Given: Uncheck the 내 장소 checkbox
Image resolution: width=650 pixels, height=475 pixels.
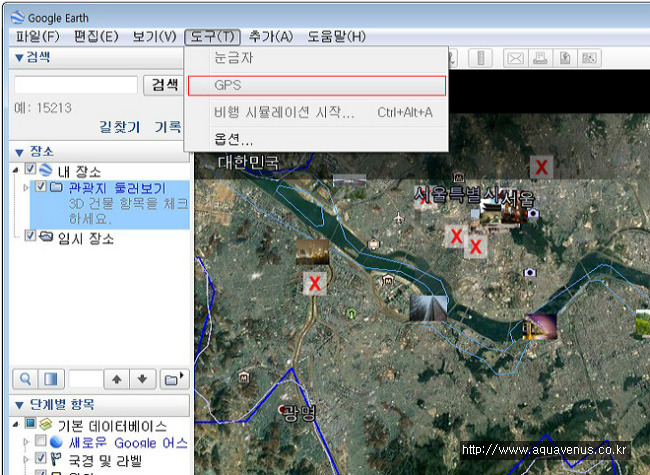Looking at the screenshot, I should [x=30, y=168].
